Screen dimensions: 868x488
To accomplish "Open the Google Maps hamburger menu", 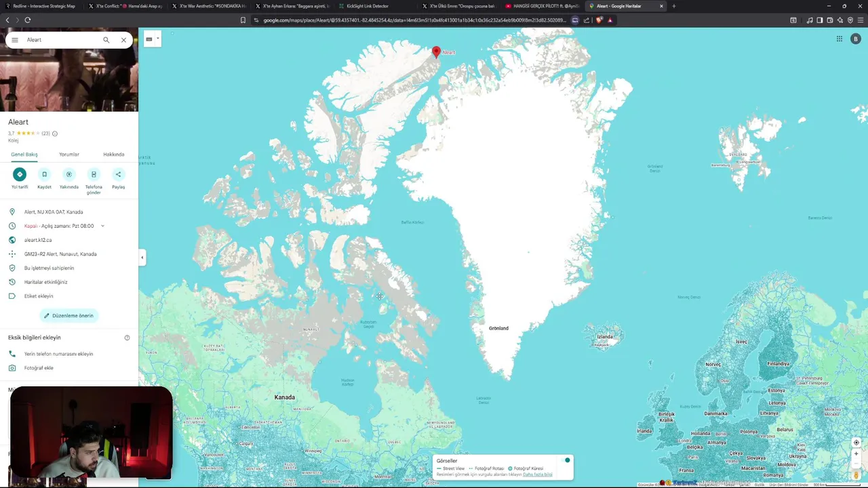I will tap(15, 40).
